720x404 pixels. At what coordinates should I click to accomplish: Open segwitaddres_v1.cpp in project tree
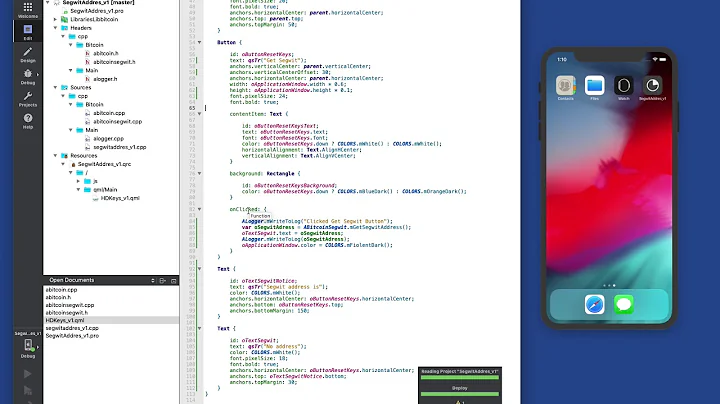pos(119,147)
